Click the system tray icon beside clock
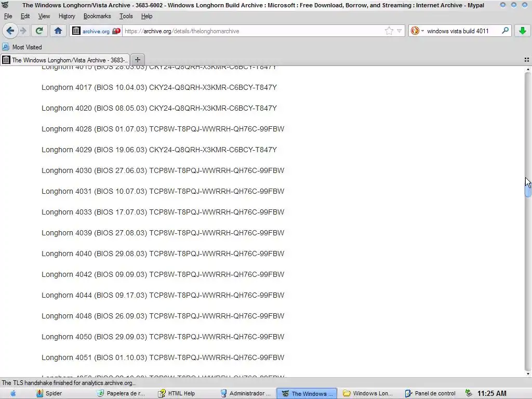Image resolution: width=532 pixels, height=399 pixels. [469, 393]
